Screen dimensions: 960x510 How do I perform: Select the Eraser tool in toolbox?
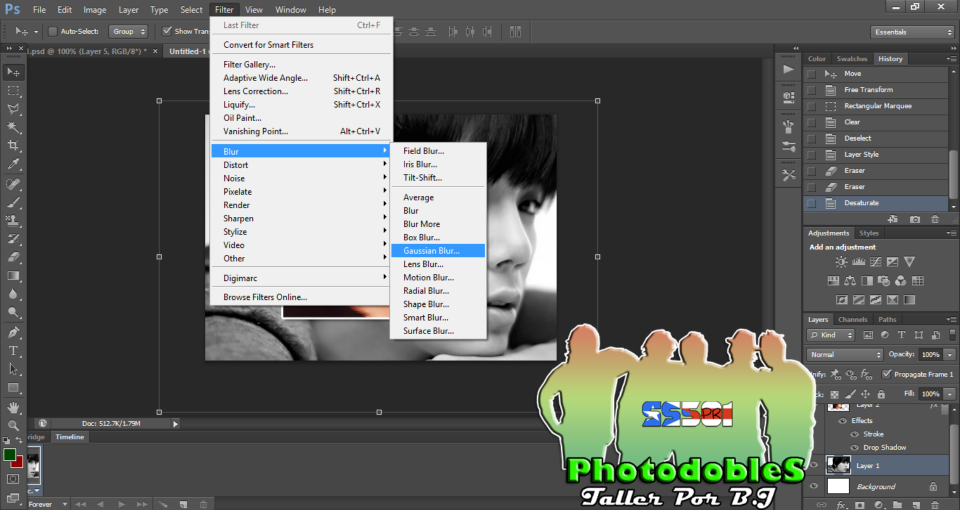13,257
